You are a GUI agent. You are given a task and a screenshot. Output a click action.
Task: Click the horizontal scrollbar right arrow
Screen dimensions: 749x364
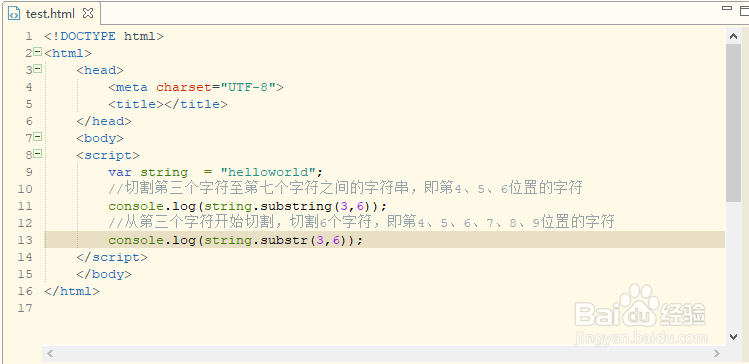pyautogui.click(x=717, y=354)
